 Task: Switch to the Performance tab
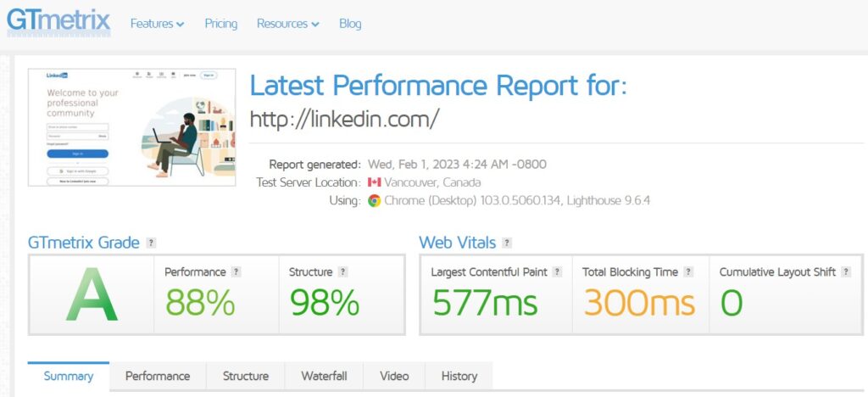click(x=158, y=376)
